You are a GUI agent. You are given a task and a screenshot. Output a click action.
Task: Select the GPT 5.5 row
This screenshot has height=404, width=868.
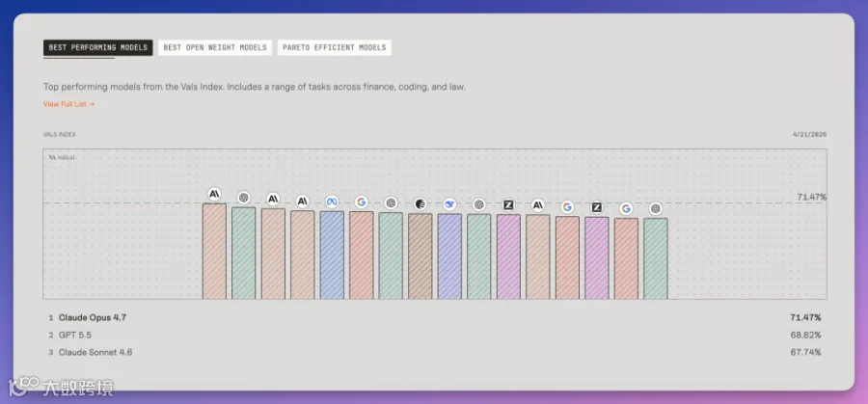(x=434, y=335)
